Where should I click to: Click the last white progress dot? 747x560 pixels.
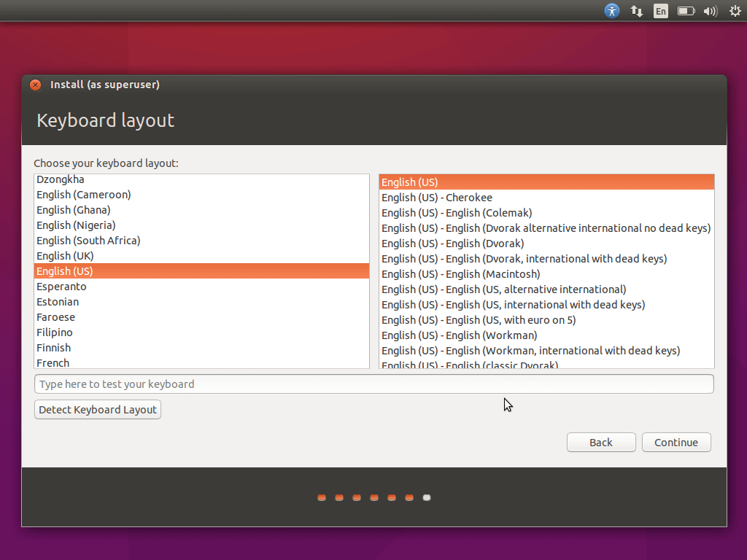[427, 498]
